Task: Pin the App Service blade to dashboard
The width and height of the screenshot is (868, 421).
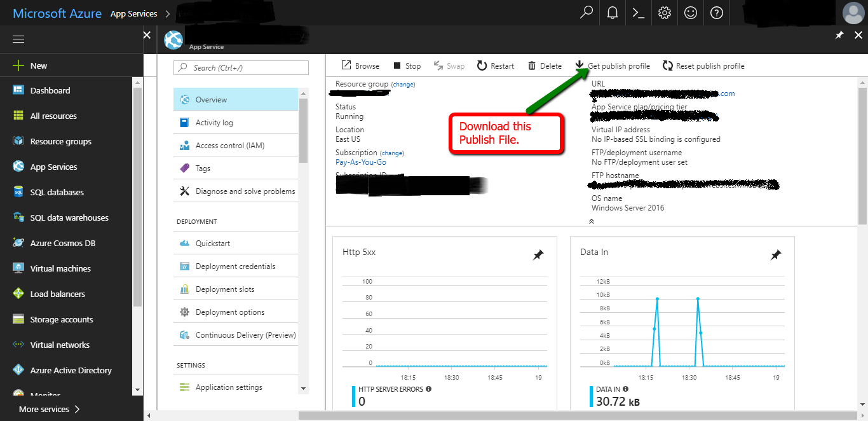Action: (x=839, y=36)
